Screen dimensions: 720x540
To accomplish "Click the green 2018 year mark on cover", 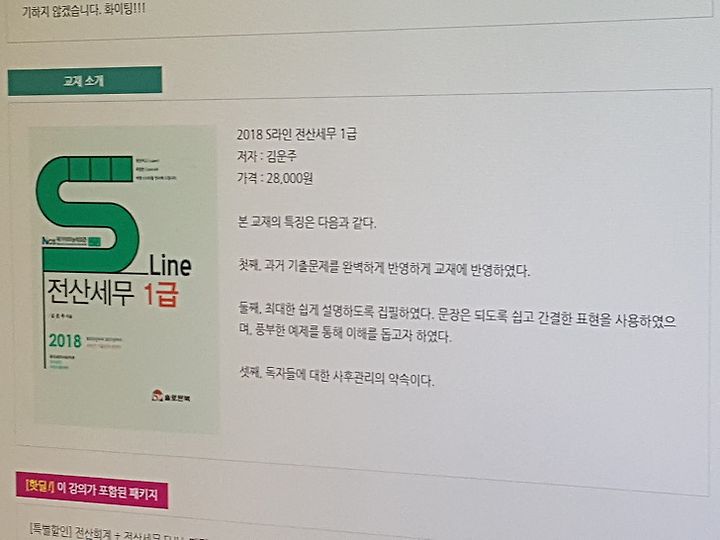I will tap(65, 341).
